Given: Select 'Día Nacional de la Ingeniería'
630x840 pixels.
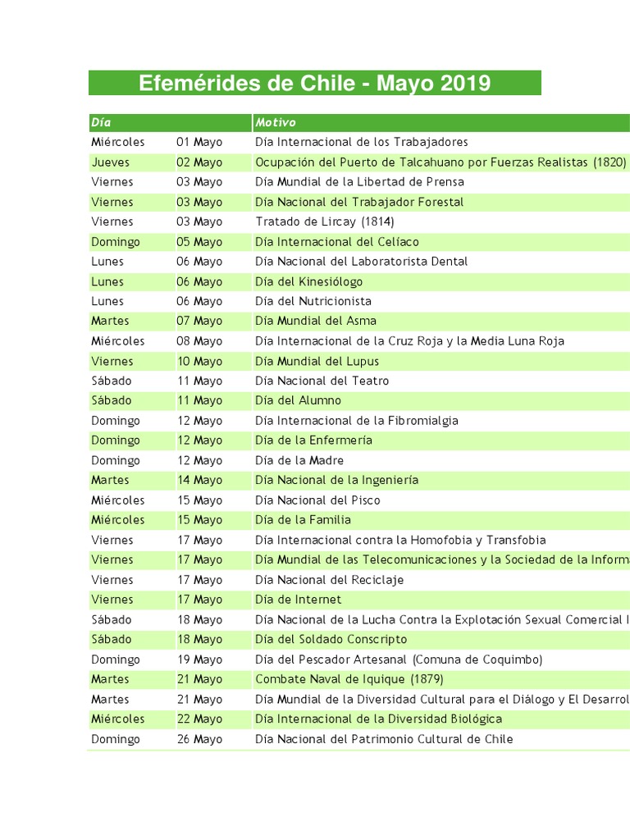Looking at the screenshot, I should tap(337, 480).
